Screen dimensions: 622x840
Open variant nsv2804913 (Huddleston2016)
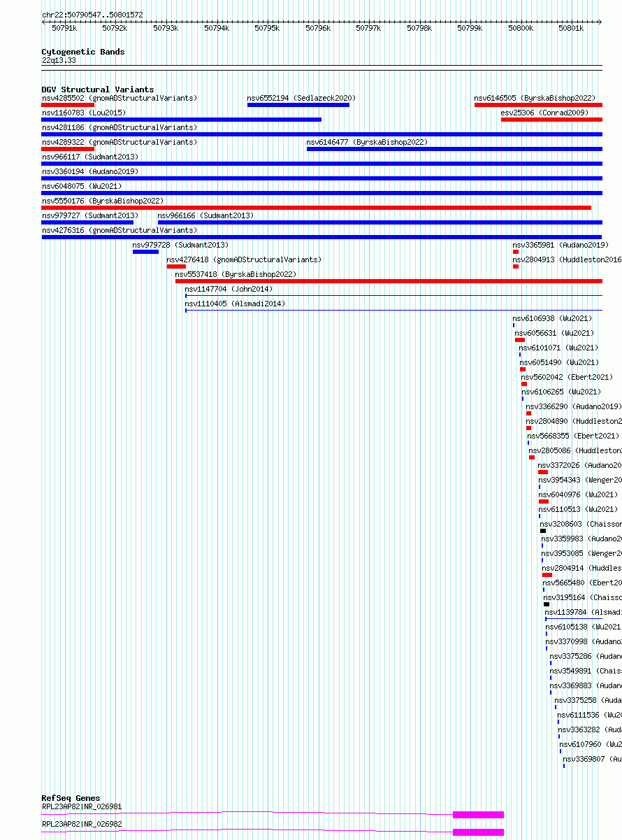567,259
